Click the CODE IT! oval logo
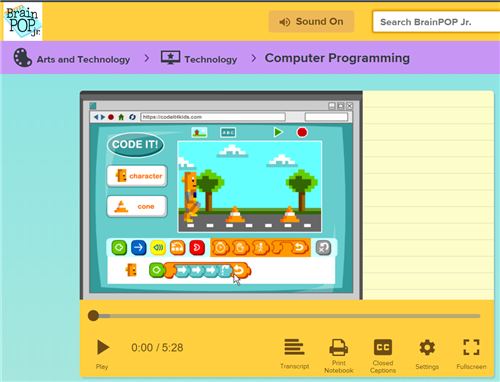 tap(135, 145)
